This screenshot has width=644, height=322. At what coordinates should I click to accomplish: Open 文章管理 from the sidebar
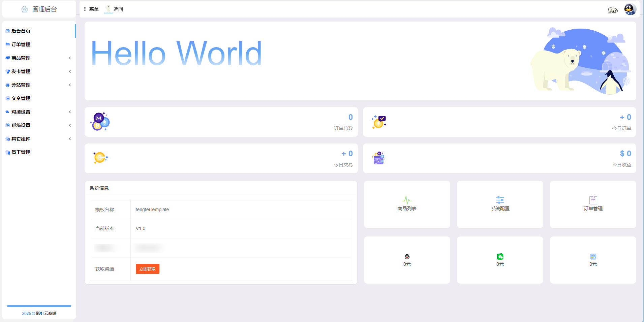21,98
